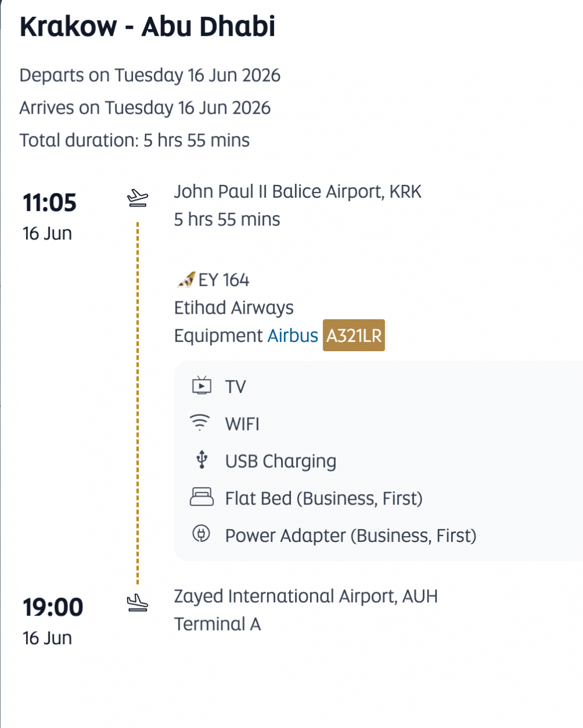The image size is (583, 728).
Task: Click John Paul II Balice Airport text
Action: tap(297, 191)
